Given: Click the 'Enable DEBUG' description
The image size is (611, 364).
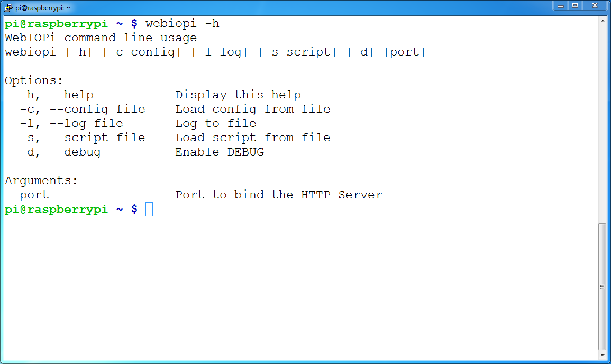Looking at the screenshot, I should 220,152.
